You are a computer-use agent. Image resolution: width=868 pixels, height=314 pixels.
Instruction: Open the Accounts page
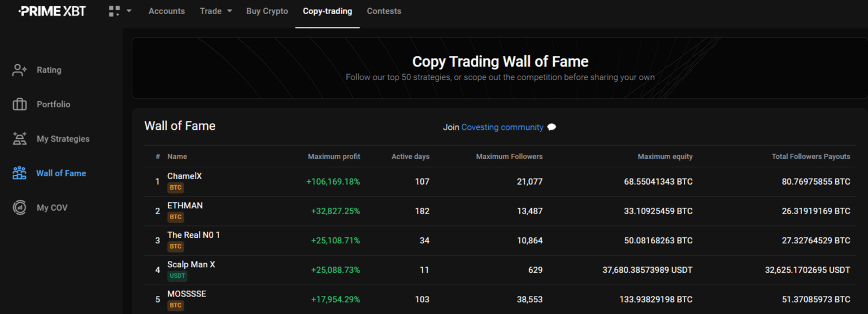pos(167,11)
